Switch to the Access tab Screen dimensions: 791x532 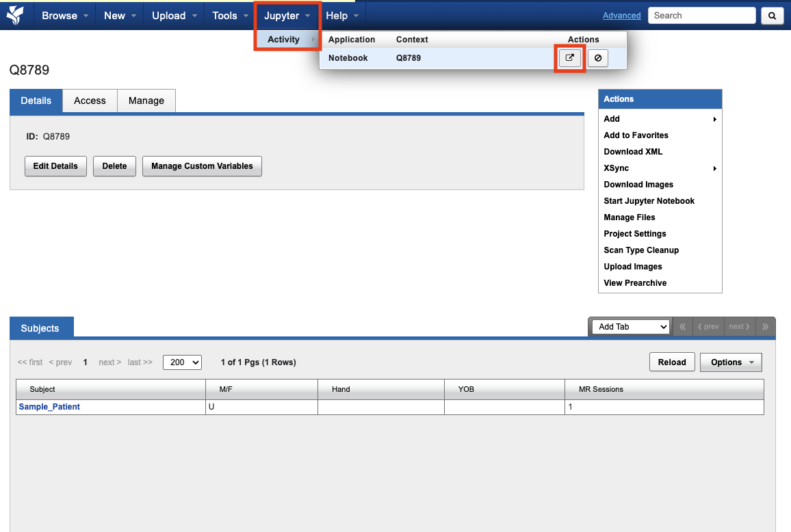pyautogui.click(x=90, y=101)
